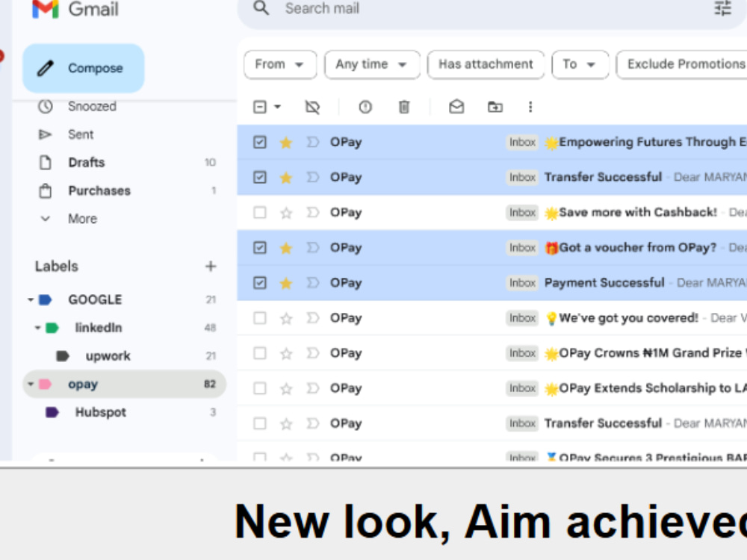Screen dimensions: 747x560
Task: Open the Sent folder
Action: tap(81, 134)
